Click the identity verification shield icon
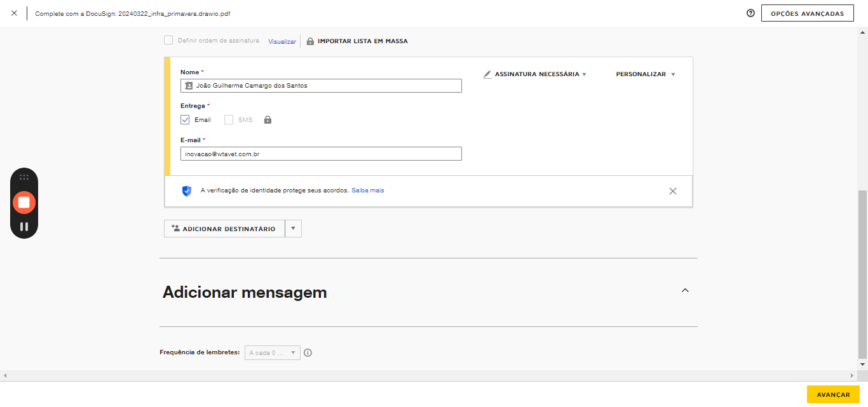 tap(186, 190)
